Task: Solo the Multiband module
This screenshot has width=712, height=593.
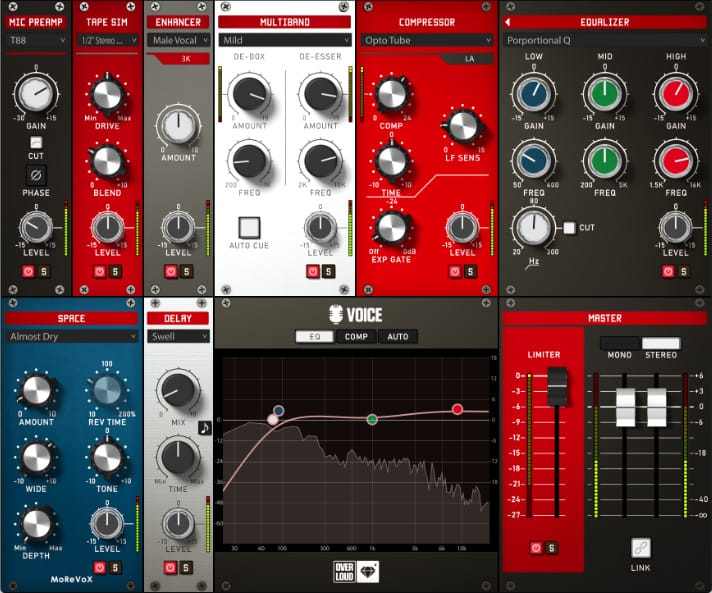Action: coord(328,272)
